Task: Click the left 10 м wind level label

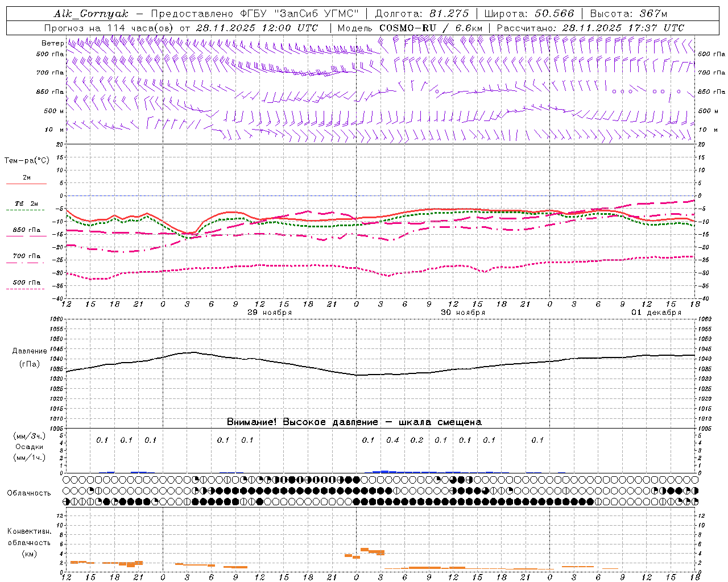Action: [x=54, y=130]
